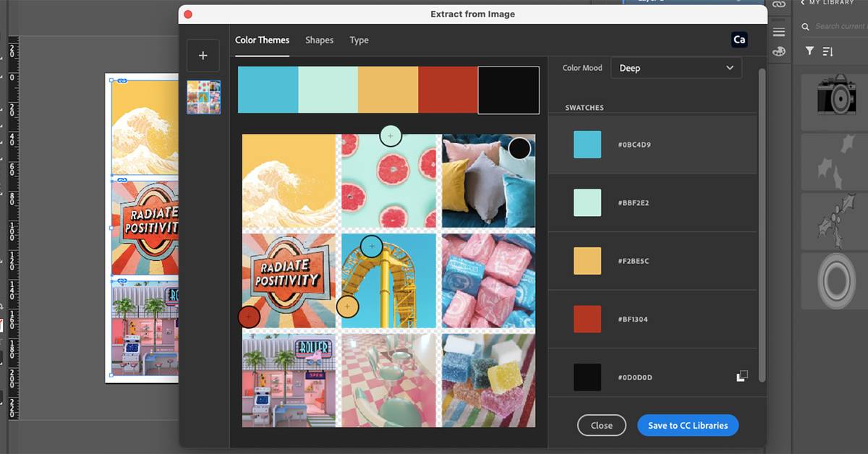868x454 pixels.
Task: Click the copy icon beside swatch #0D0D0D
Action: point(741,374)
